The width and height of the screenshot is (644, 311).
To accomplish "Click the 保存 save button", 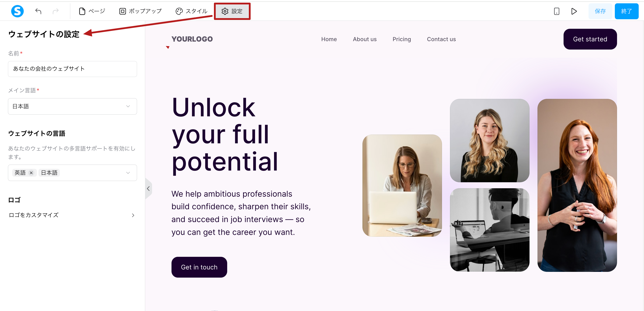I will click(x=600, y=11).
